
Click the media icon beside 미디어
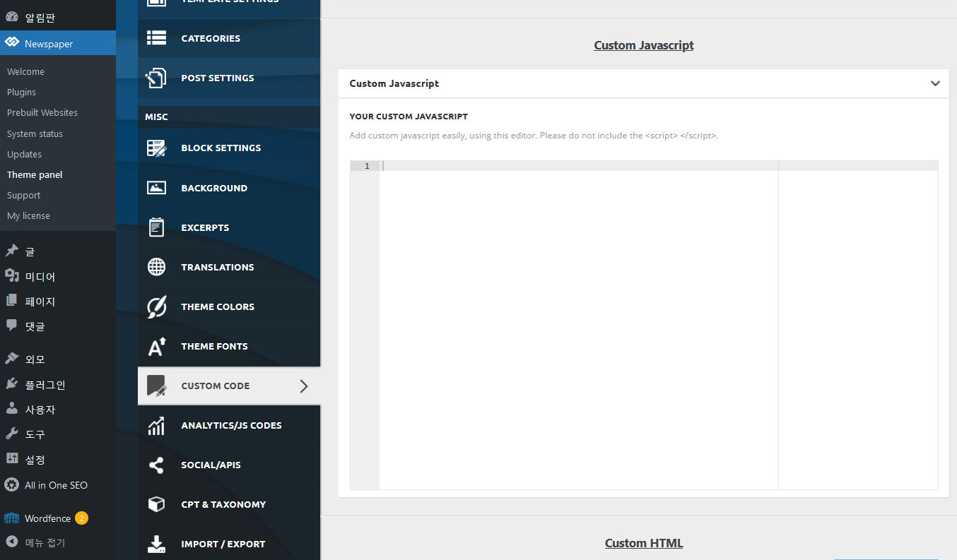tap(12, 276)
